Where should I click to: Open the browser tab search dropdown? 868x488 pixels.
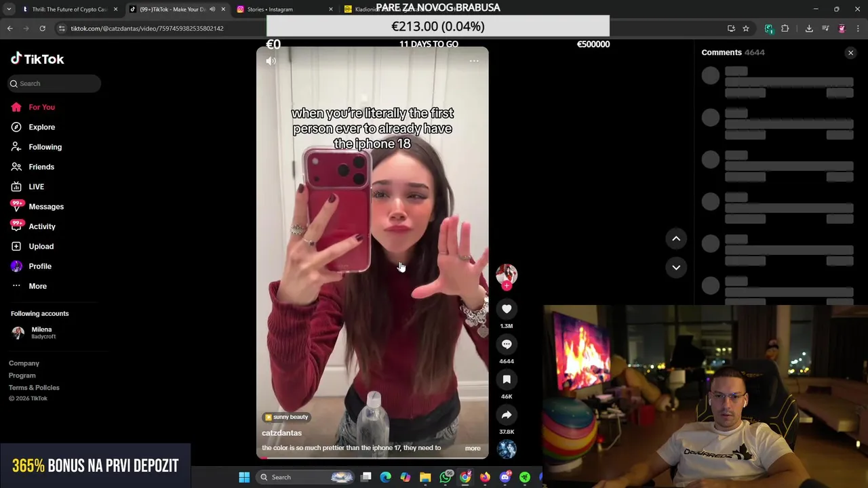point(9,9)
